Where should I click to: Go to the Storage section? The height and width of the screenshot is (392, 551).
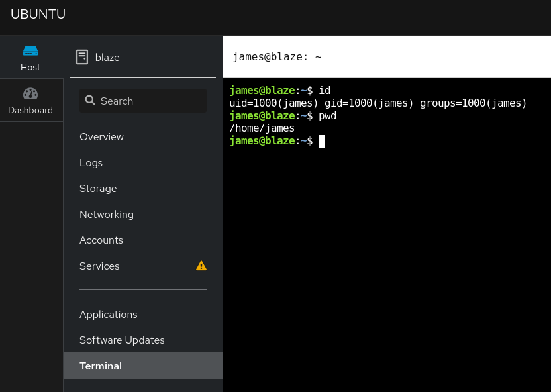click(98, 189)
